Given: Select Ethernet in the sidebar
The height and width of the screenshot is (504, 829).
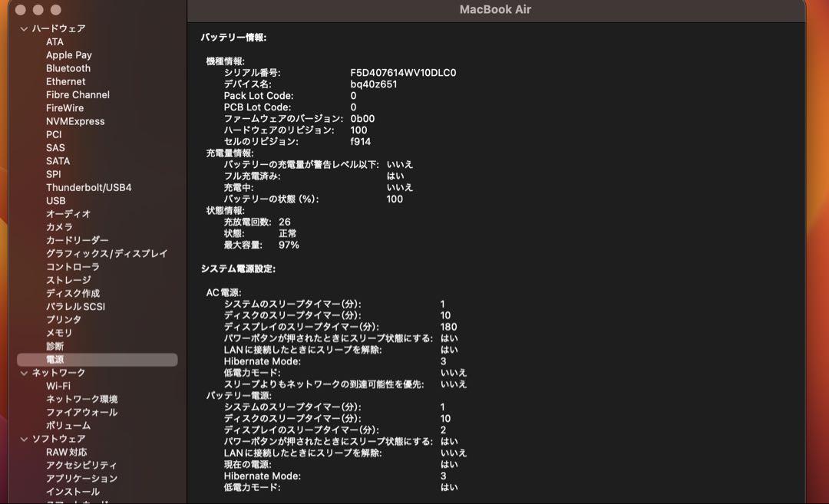Looking at the screenshot, I should (x=65, y=81).
